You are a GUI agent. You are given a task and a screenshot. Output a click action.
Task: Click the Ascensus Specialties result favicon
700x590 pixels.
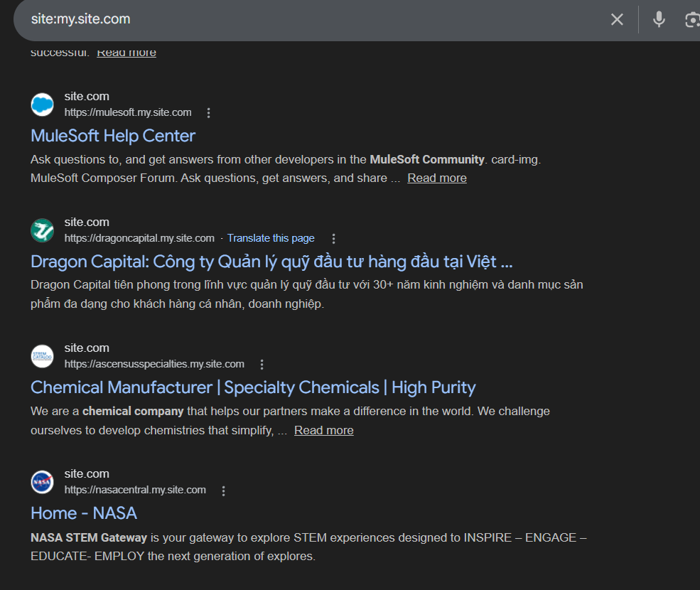(x=43, y=356)
